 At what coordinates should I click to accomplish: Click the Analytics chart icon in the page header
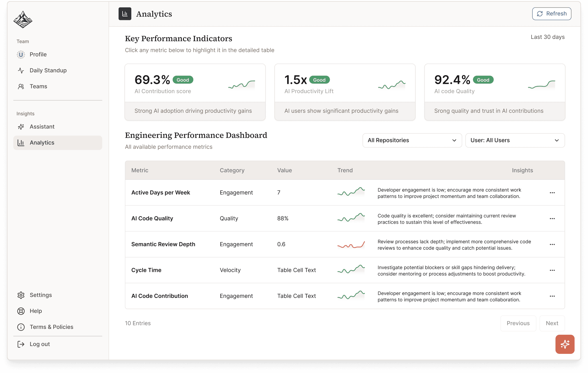[125, 14]
